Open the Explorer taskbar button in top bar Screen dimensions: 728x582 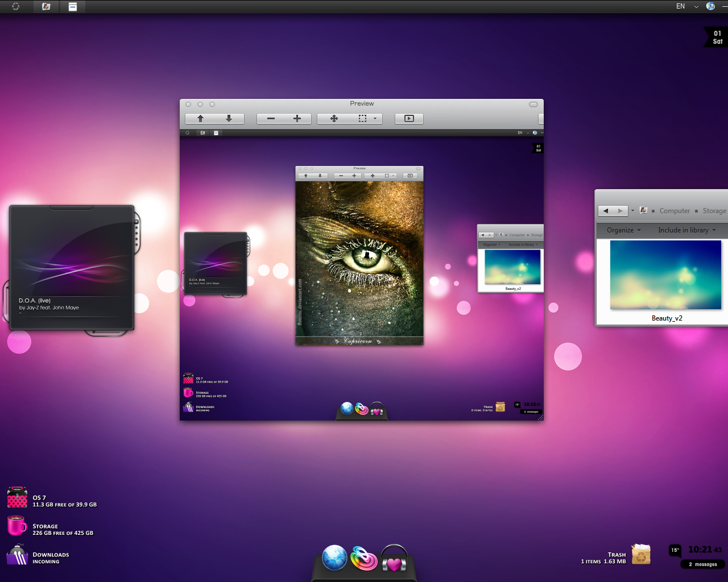tap(46, 6)
